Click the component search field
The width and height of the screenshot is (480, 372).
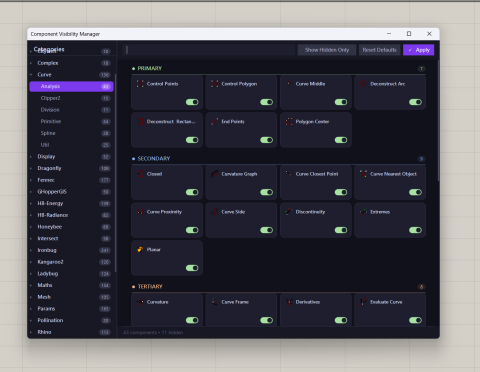(x=209, y=50)
